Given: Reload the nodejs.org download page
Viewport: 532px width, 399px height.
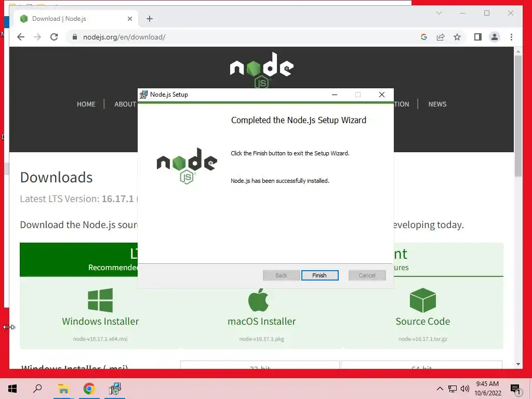Looking at the screenshot, I should click(54, 37).
